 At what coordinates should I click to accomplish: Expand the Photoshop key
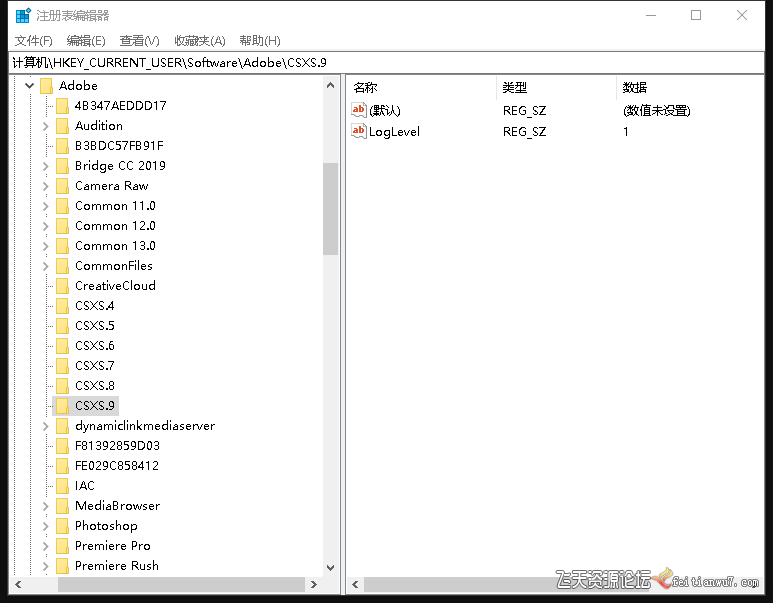[46, 526]
